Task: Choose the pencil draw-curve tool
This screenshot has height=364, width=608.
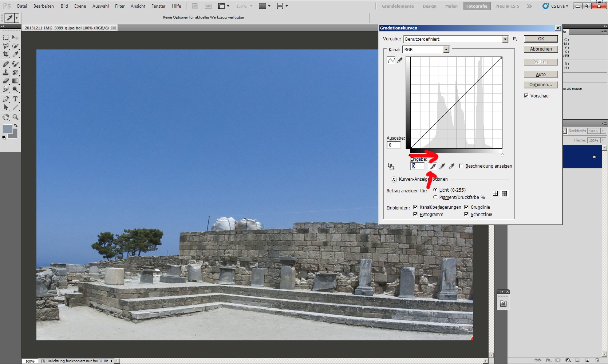Action: [x=400, y=60]
